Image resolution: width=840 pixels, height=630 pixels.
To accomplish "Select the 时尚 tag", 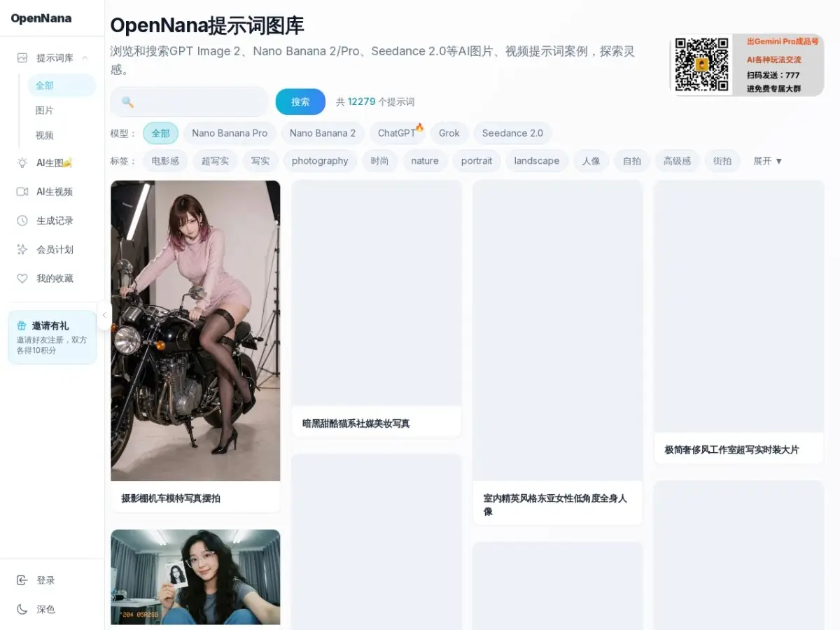I will 380,161.
